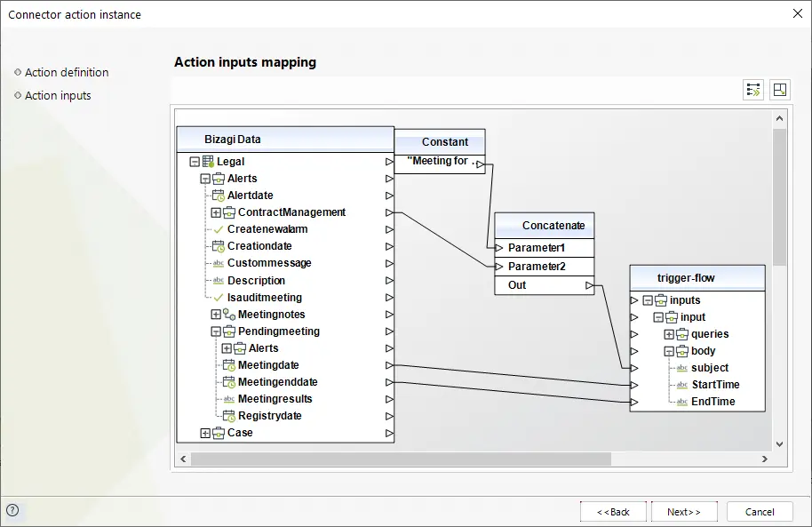This screenshot has width=812, height=527.
Task: Click the output connector arrow of ContractManagement
Action: [389, 212]
